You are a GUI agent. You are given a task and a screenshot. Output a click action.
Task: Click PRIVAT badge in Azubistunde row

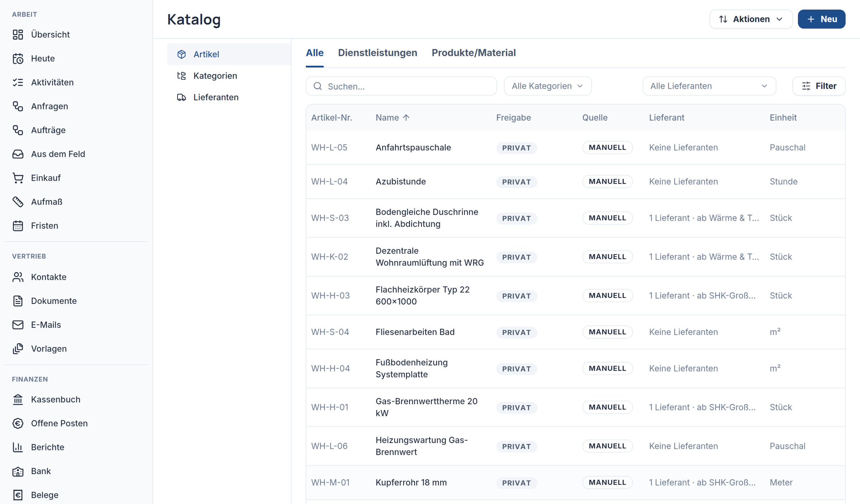pos(516,182)
